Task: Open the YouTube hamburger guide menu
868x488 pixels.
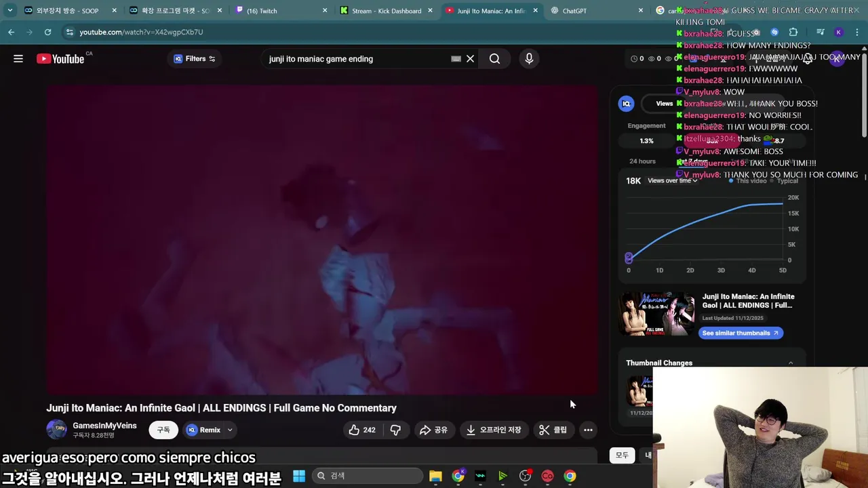Action: (18, 59)
